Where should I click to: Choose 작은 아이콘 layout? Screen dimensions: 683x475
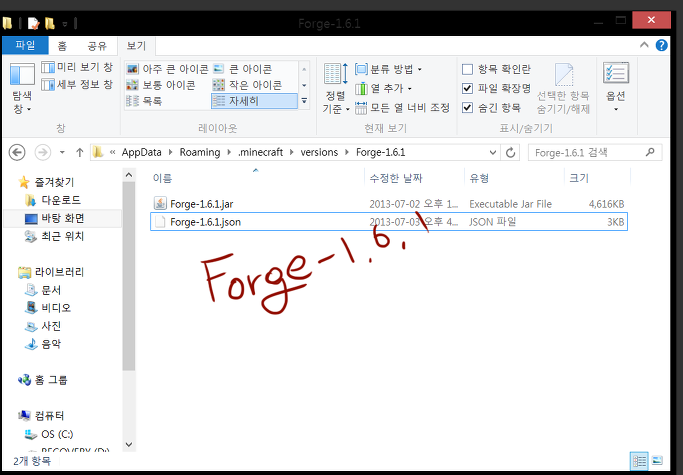click(x=247, y=85)
